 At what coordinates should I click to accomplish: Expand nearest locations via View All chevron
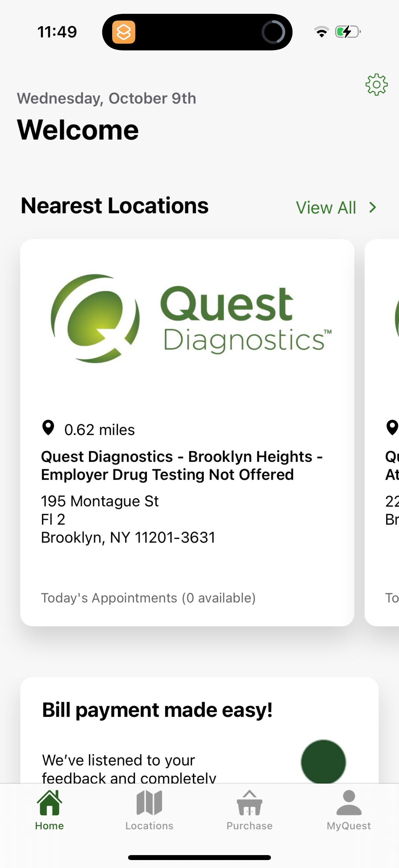point(372,207)
